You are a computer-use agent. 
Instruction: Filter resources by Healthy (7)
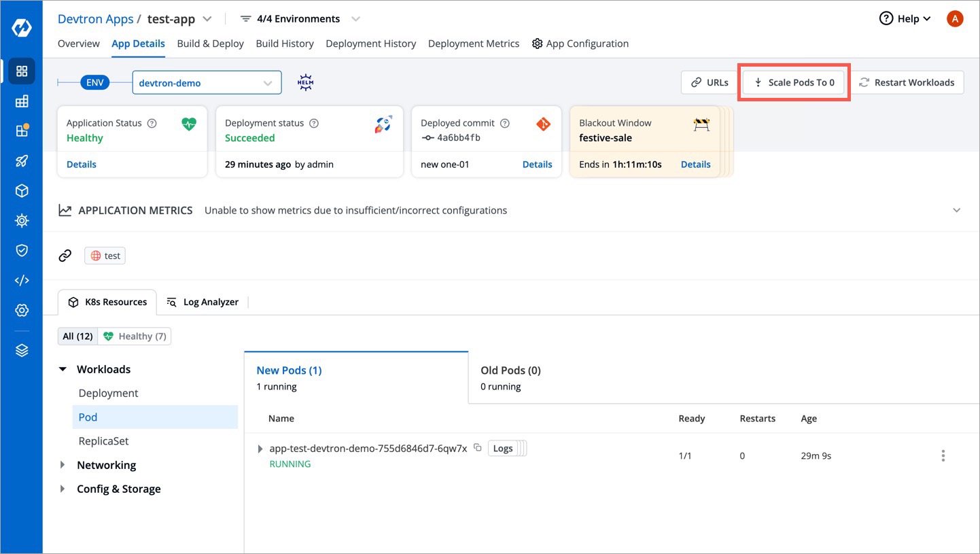135,336
